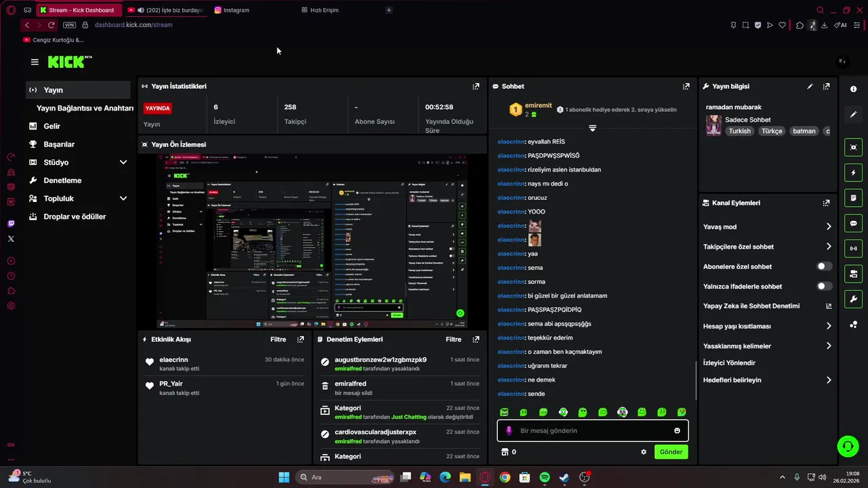The image size is (868, 488).
Task: Open Hedefleri belirleyin options
Action: tap(767, 380)
